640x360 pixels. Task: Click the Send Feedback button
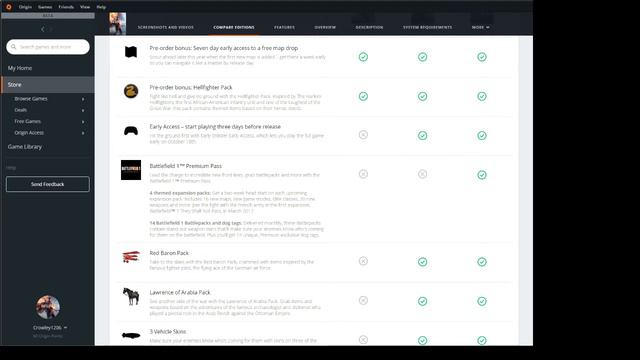click(x=48, y=184)
